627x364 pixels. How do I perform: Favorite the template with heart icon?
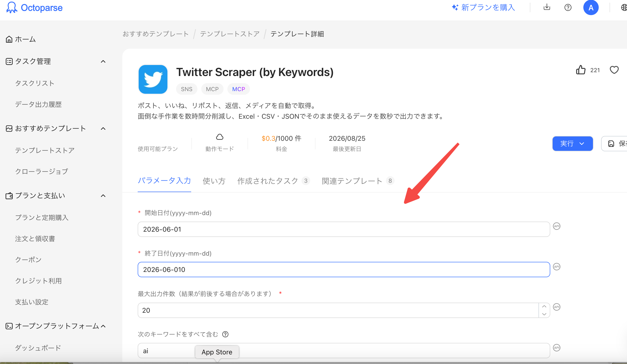point(614,70)
